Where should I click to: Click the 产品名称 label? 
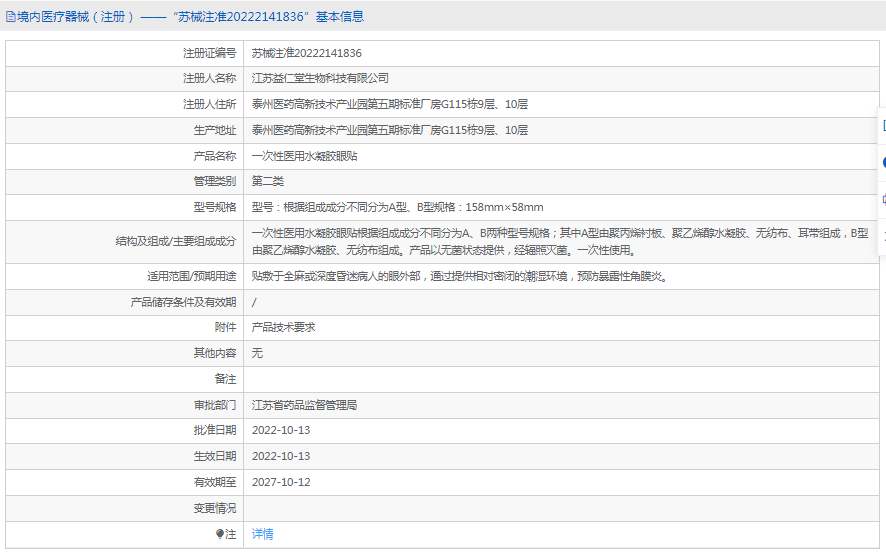click(x=215, y=156)
